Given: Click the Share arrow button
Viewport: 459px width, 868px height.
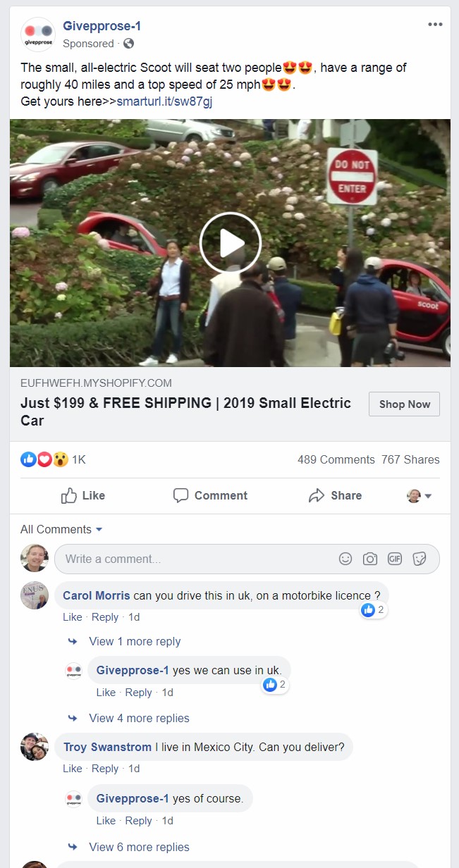Looking at the screenshot, I should pyautogui.click(x=336, y=495).
